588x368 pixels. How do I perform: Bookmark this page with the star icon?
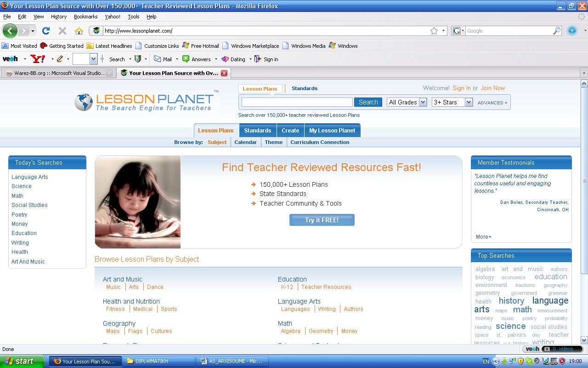coord(434,31)
